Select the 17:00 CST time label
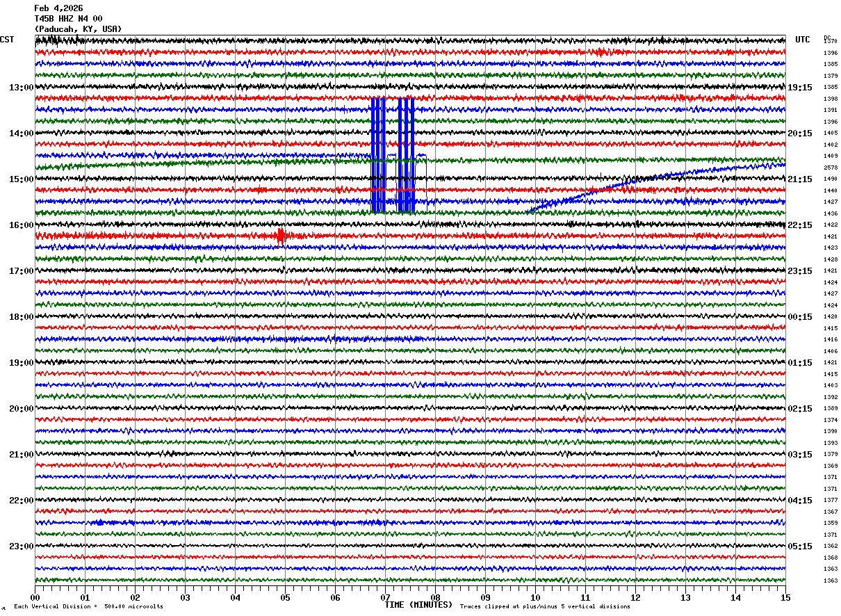 pos(21,271)
